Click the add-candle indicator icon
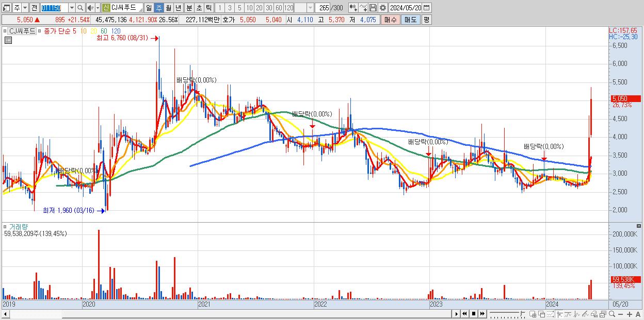The height and width of the screenshot is (320, 644). [x=353, y=8]
